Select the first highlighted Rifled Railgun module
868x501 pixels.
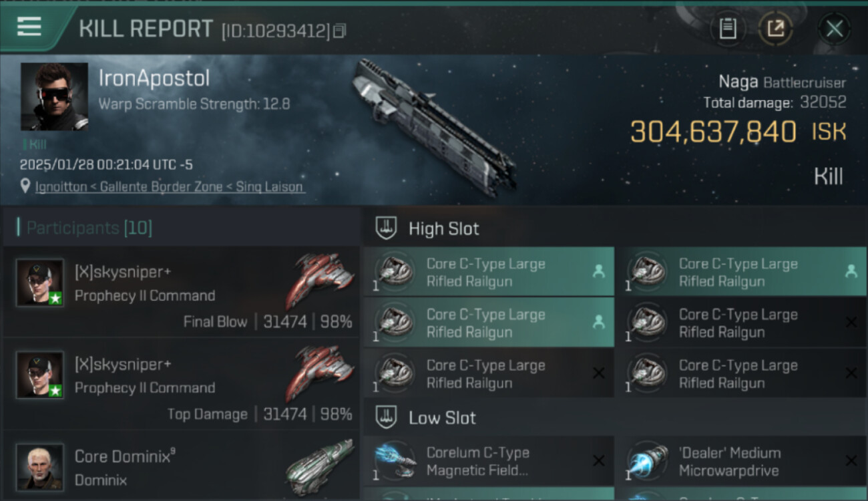click(489, 272)
